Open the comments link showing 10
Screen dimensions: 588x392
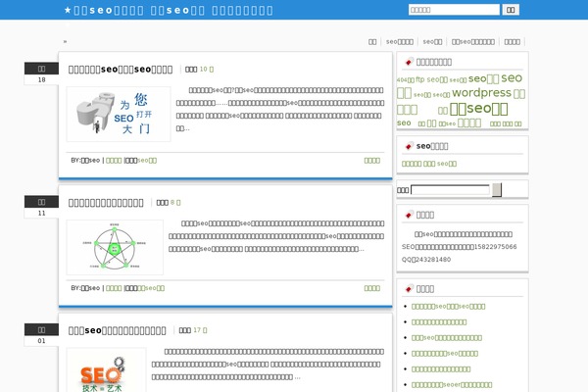tap(206, 69)
